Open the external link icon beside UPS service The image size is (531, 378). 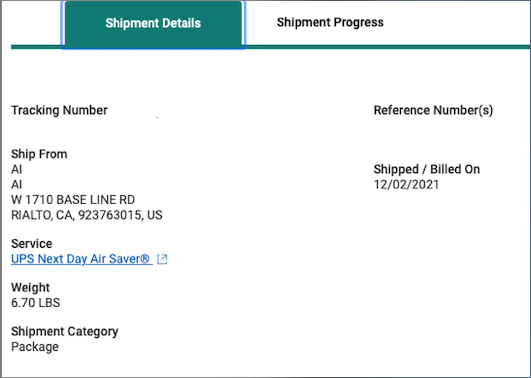tap(162, 259)
